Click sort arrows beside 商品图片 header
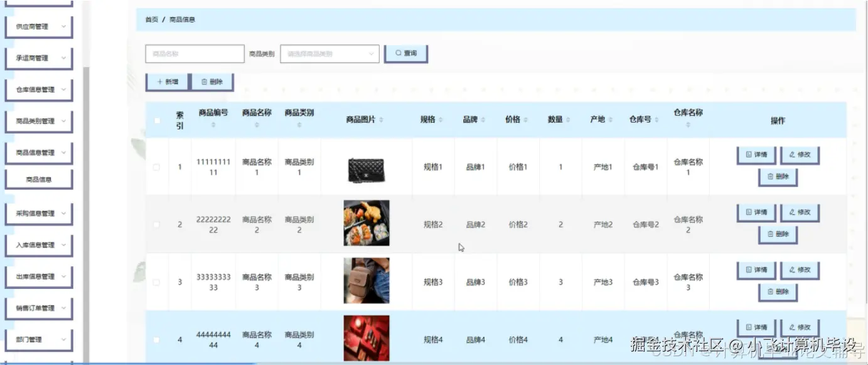The width and height of the screenshot is (868, 365). tap(381, 120)
